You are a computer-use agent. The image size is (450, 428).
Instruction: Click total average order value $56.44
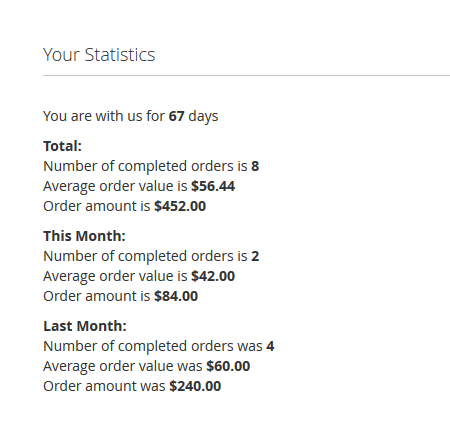pos(213,186)
